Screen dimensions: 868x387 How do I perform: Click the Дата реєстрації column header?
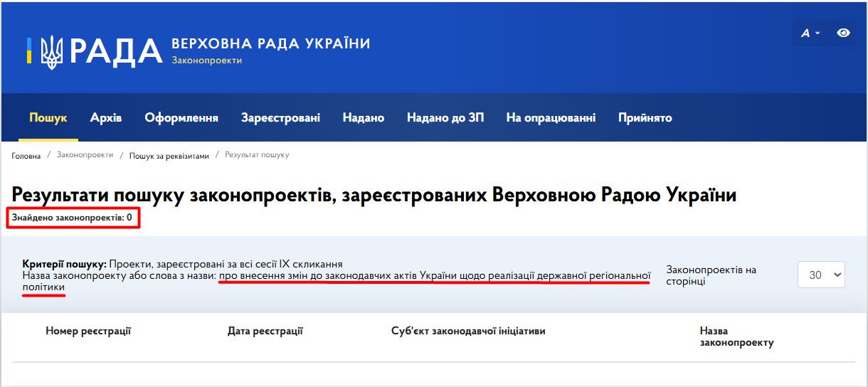tap(265, 331)
